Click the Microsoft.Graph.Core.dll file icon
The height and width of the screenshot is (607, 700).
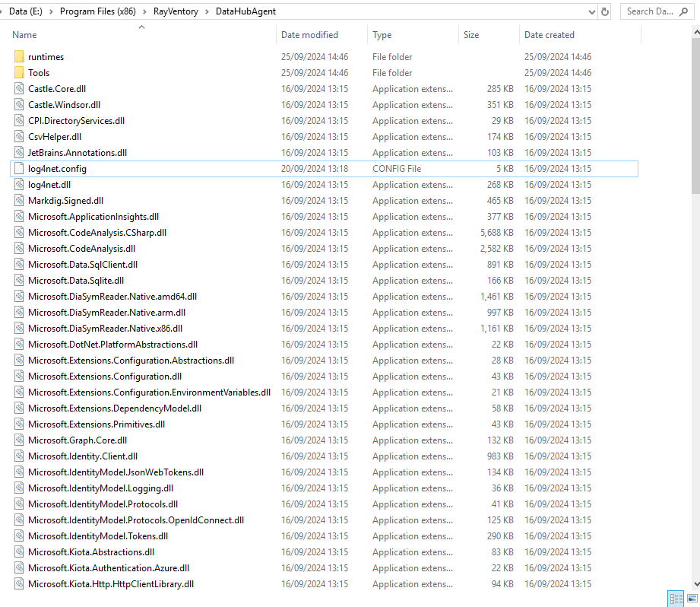pyautogui.click(x=19, y=440)
